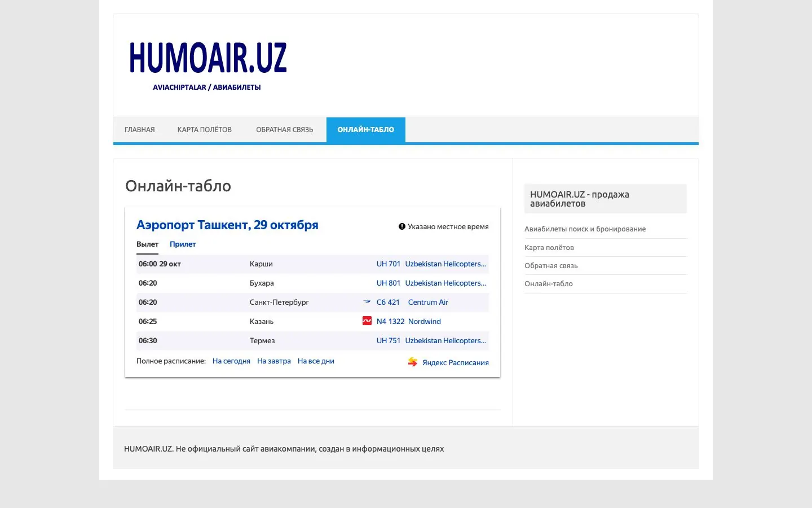Screen dimensions: 812x508
Task: Click the Онлайн-табло page heading
Action: (178, 186)
